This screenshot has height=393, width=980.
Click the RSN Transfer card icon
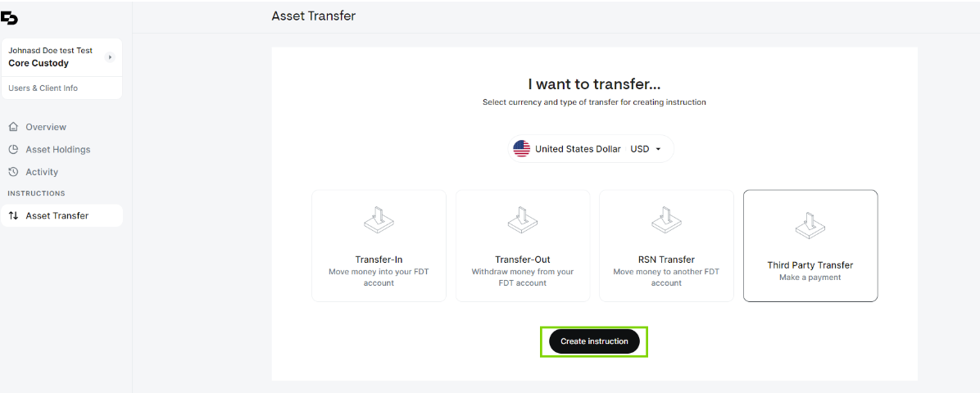point(666,221)
